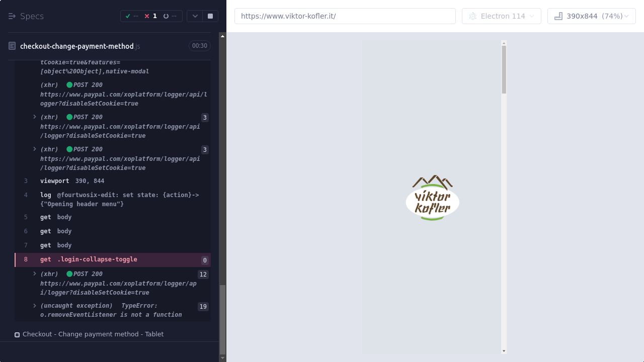Viewport: 644px width, 362px height.
Task: Click the Specs list icon
Action: [12, 16]
